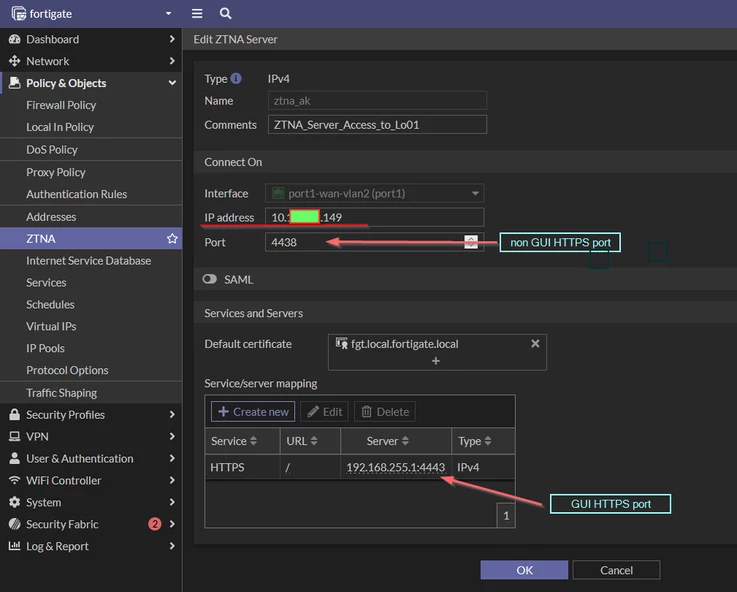Viewport: 737px width, 592px height.
Task: Remove fgt.local.fortigate.local certificate with X
Action: tap(535, 343)
